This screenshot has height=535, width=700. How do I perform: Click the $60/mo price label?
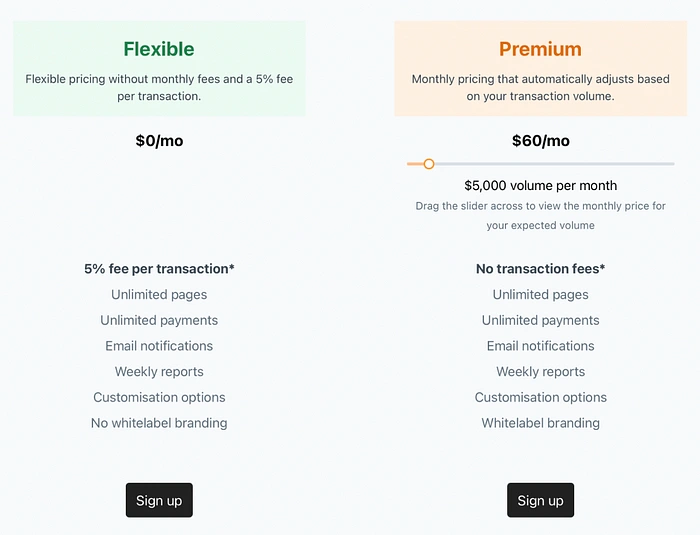pos(540,141)
